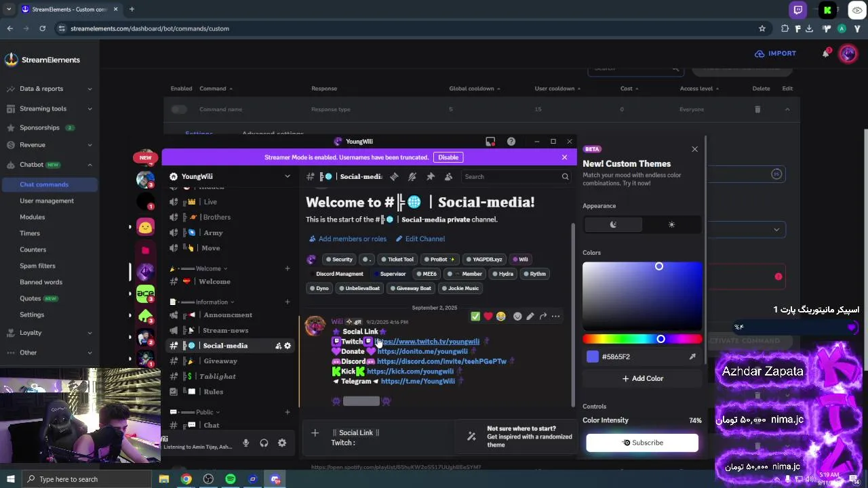Select dark appearance moon option
868x488 pixels.
coord(613,224)
